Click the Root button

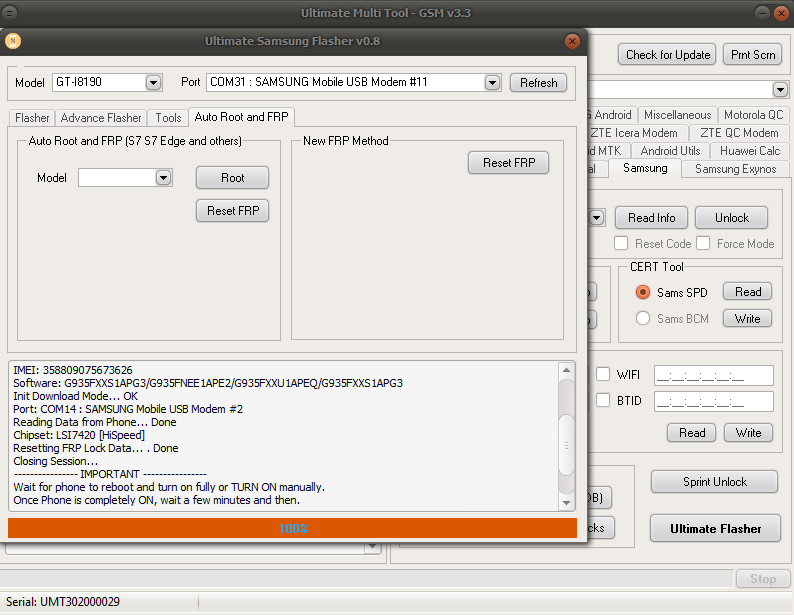(232, 178)
